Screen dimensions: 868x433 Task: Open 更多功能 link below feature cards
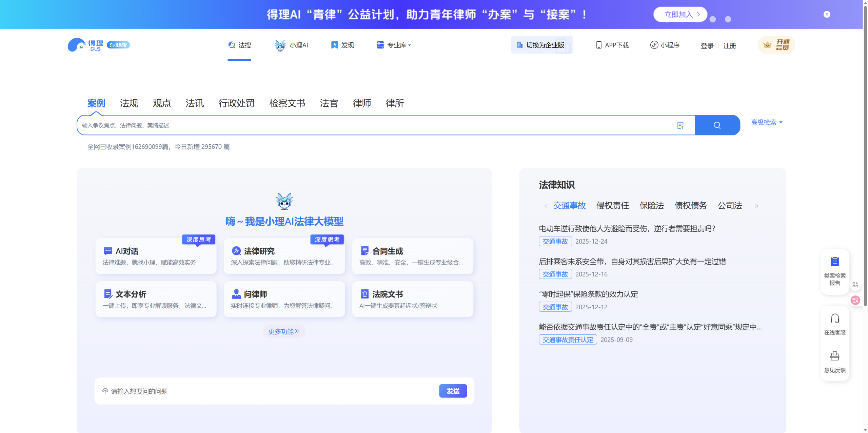[284, 331]
